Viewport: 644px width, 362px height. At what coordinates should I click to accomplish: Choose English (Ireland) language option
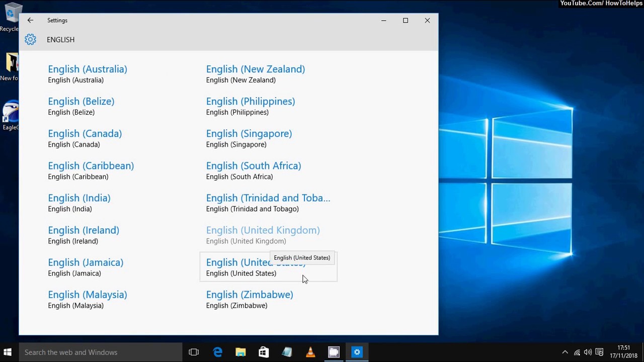84,235
